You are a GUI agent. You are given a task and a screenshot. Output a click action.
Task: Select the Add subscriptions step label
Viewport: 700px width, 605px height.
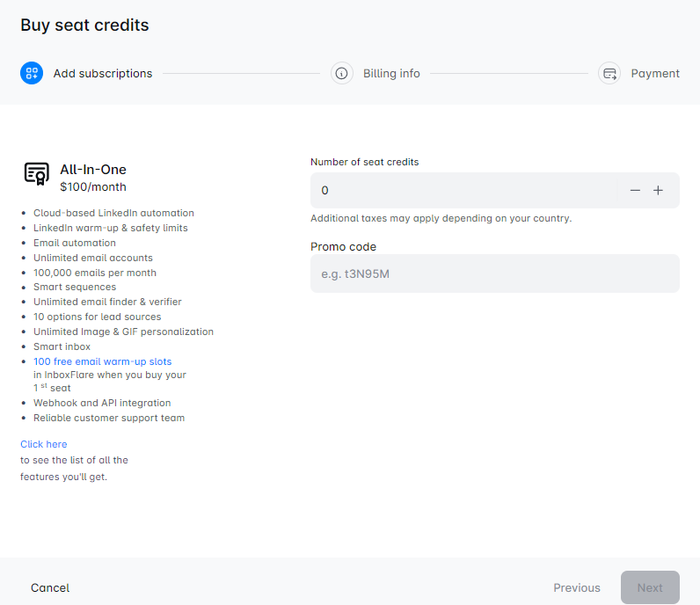[x=103, y=74]
